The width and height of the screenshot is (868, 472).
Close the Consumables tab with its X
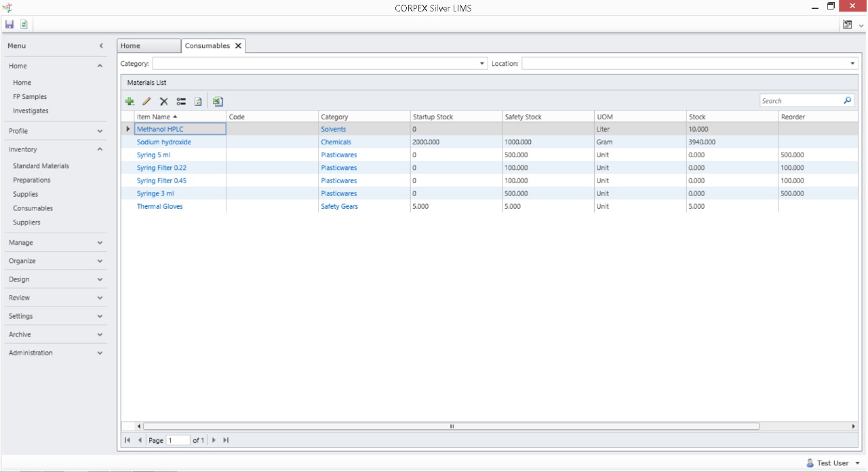238,46
